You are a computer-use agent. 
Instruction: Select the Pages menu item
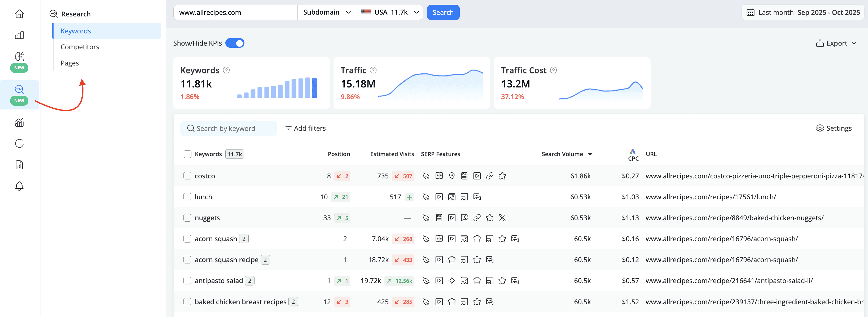pyautogui.click(x=70, y=63)
